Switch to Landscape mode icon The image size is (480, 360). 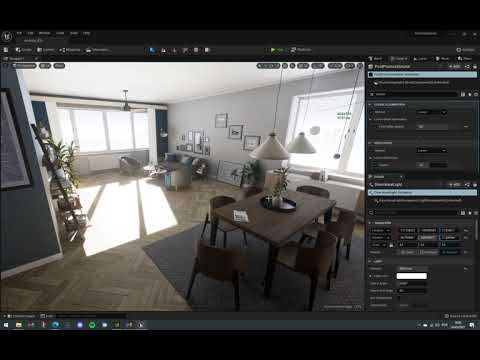(x=163, y=50)
